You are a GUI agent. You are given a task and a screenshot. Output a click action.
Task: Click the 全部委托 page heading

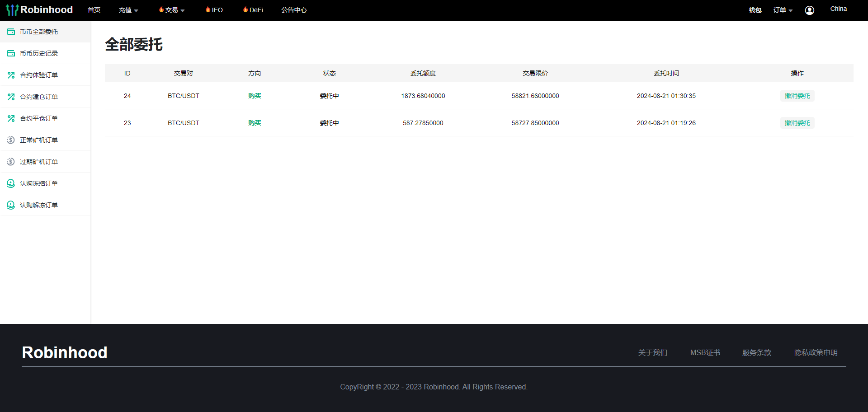[134, 44]
